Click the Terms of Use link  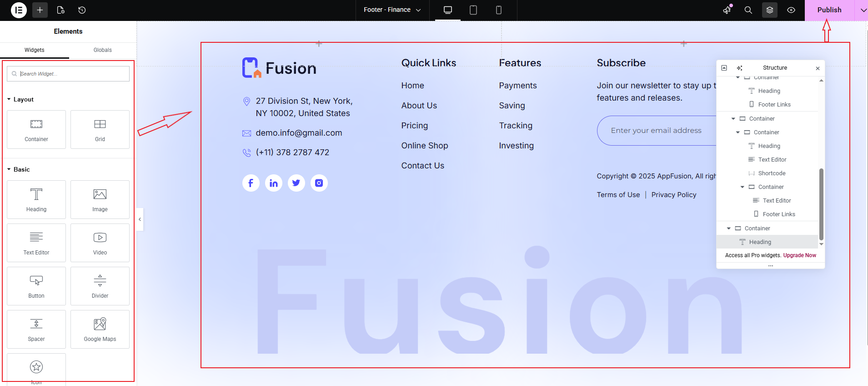coord(618,195)
